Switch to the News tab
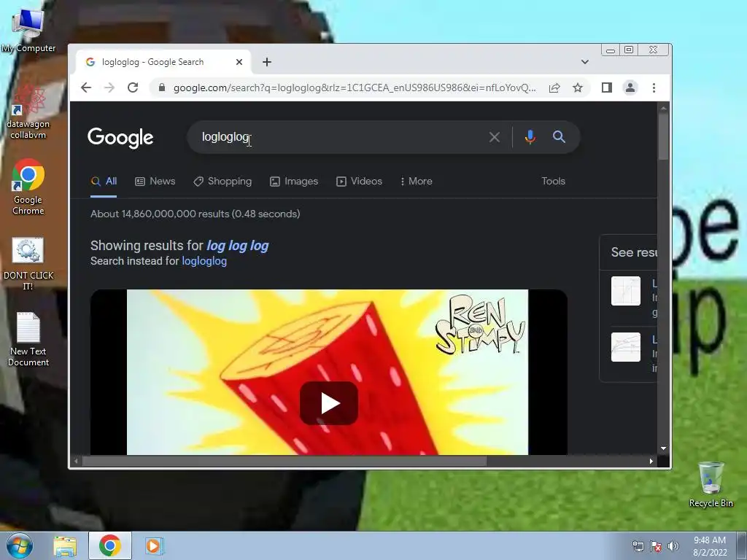 (155, 182)
